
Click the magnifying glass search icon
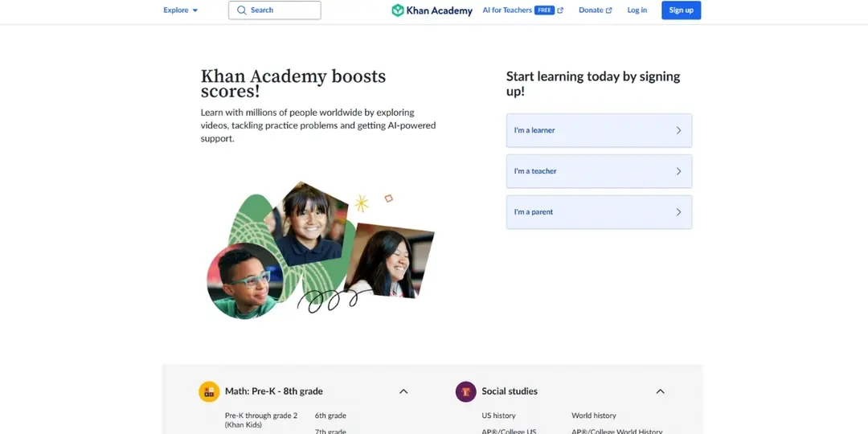[241, 10]
